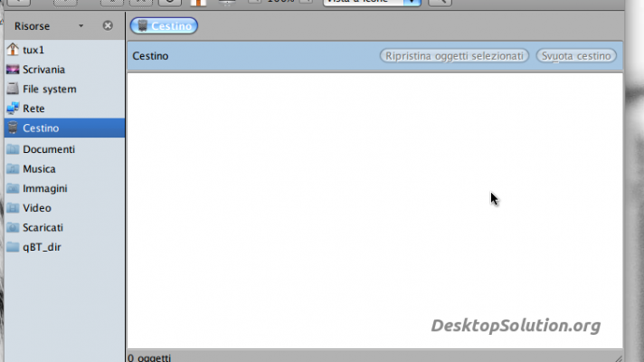The height and width of the screenshot is (362, 644).
Task: Click the 'Cestino' label in the blue info bar
Action: (x=150, y=56)
